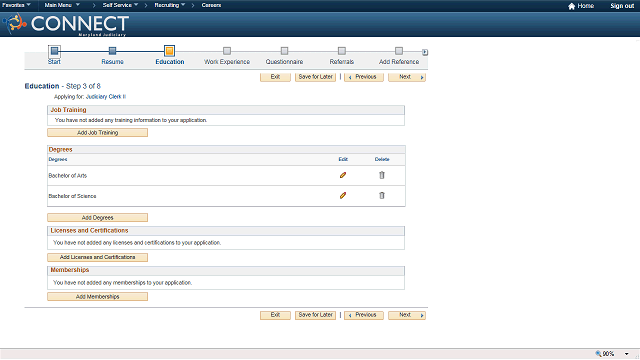The width and height of the screenshot is (640, 360).
Task: Delete the Bachelor of Science degree
Action: (x=382, y=196)
